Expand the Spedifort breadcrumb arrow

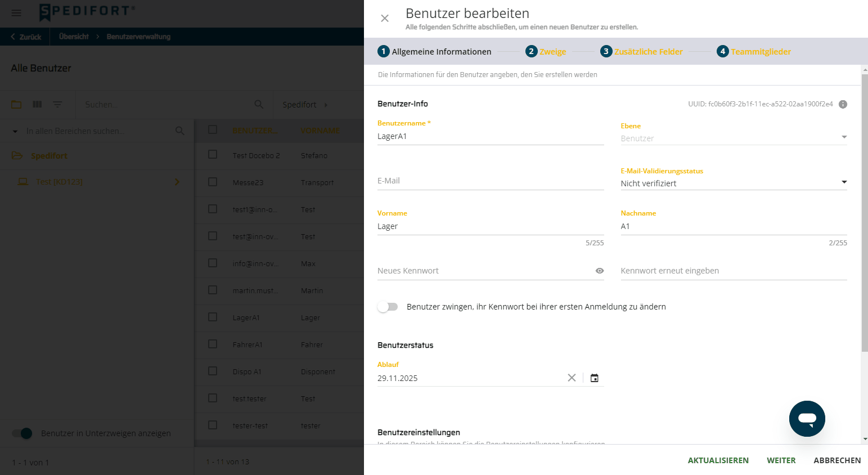(x=326, y=105)
